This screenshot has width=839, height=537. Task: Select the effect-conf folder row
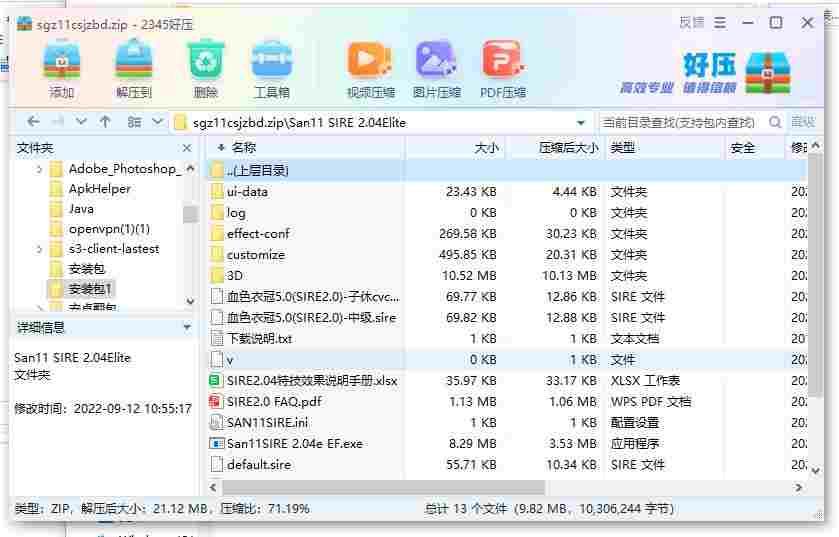tap(507, 234)
